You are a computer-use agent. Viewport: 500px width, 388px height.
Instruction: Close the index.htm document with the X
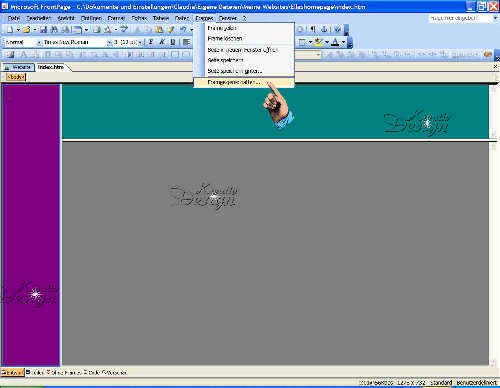coord(495,67)
